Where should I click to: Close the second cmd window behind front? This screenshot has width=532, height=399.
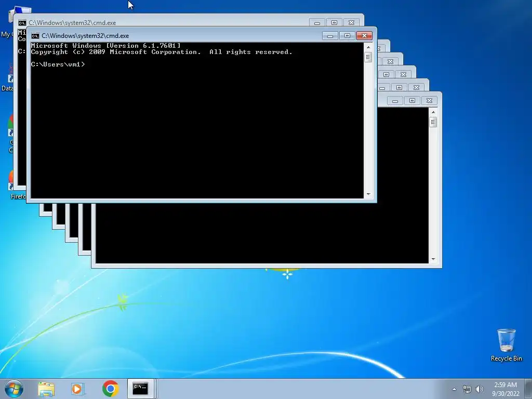coord(352,23)
